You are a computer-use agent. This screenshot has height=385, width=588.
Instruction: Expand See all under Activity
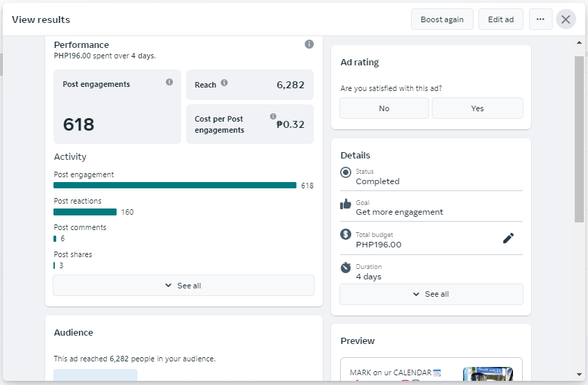183,286
